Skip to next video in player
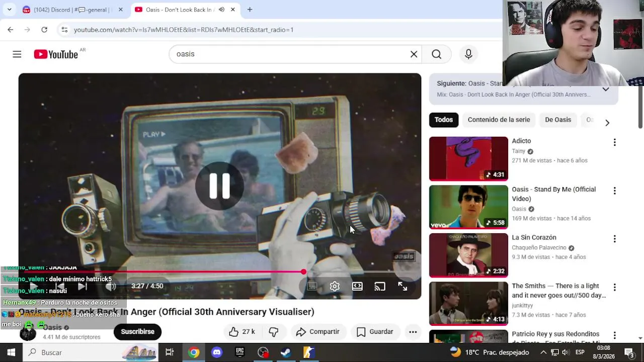Screen dimensions: 644x362 coord(83,286)
